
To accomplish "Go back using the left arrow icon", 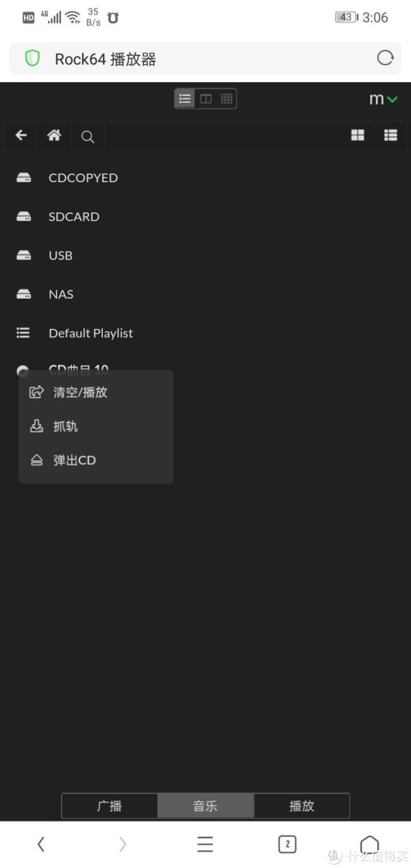I will click(21, 136).
